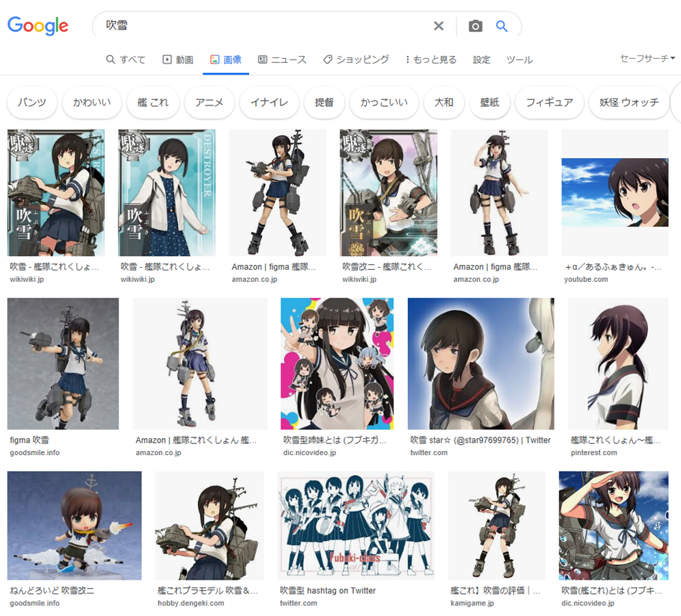Image resolution: width=681 pixels, height=616 pixels.
Task: Select the かっこいい filter chip
Action: click(x=385, y=103)
